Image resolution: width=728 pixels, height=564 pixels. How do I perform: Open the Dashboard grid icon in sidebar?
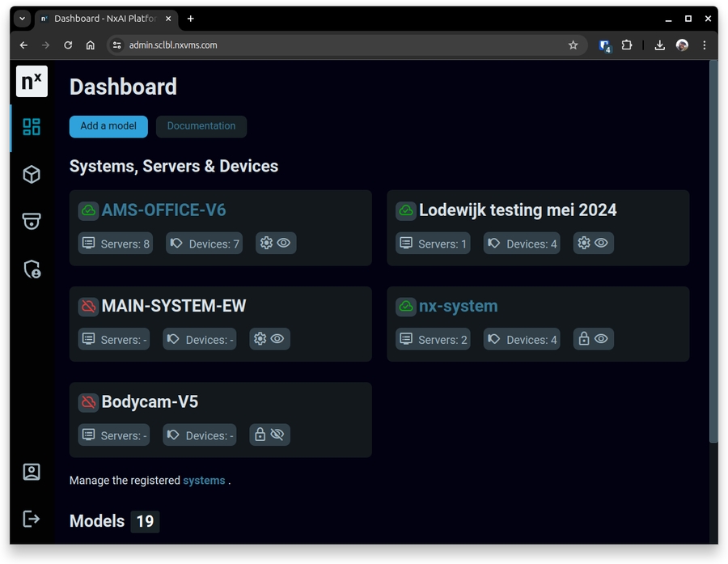point(32,127)
